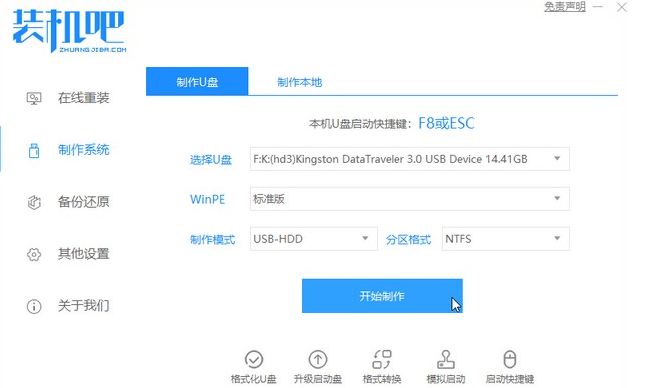Click the 格式化U盘 checkmark icon
Screen dimensions: 651x388
[254, 359]
